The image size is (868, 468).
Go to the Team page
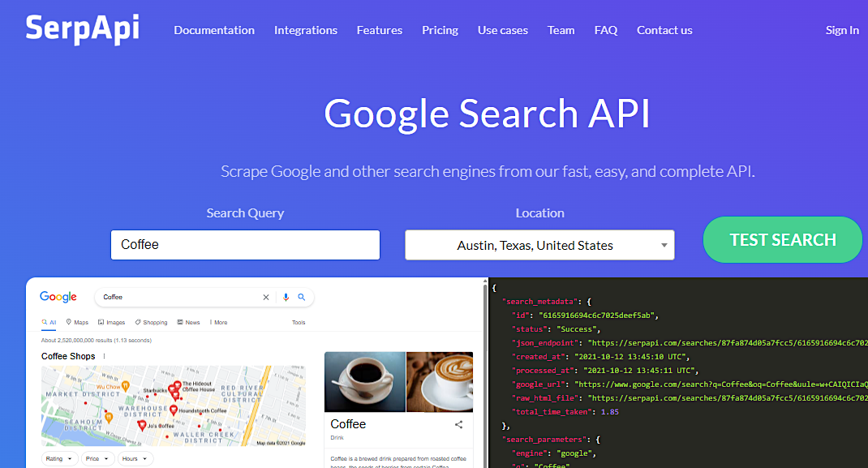[561, 31]
